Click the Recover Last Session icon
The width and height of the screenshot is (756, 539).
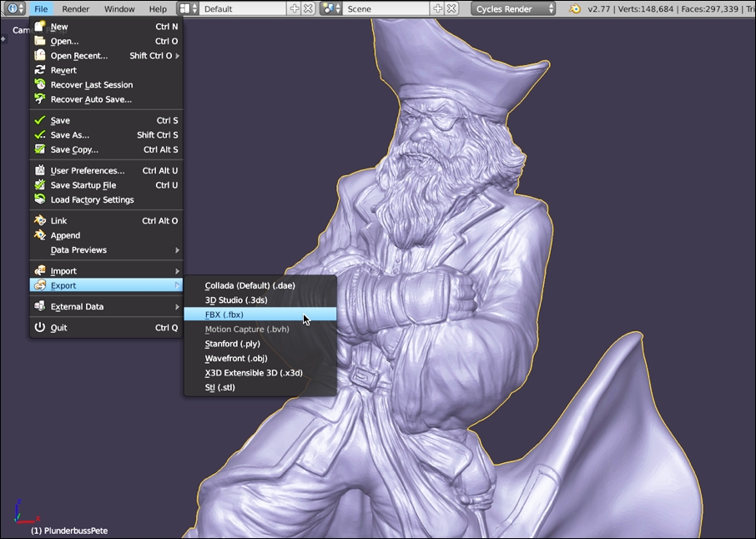click(x=40, y=84)
